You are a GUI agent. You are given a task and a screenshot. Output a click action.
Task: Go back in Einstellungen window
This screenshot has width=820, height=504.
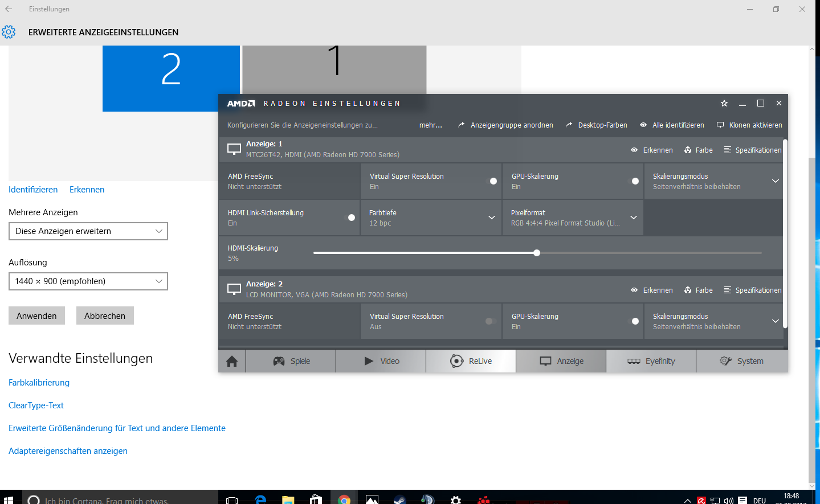(x=9, y=9)
